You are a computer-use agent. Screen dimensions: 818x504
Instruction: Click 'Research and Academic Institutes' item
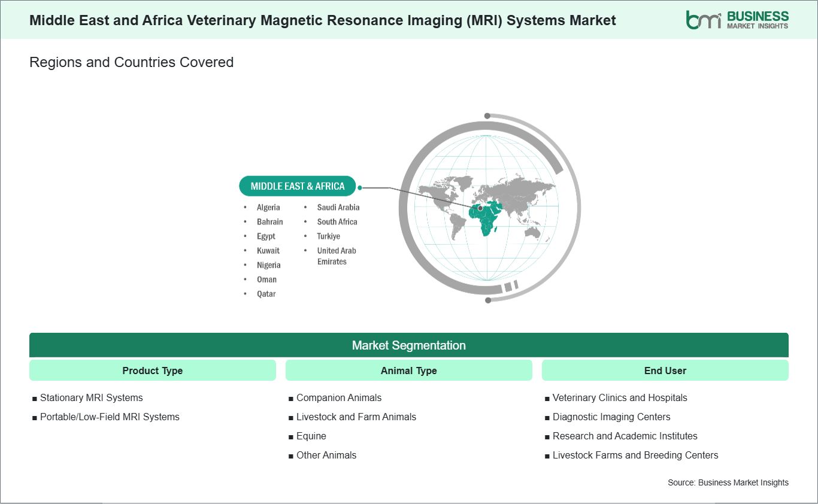[x=625, y=436]
